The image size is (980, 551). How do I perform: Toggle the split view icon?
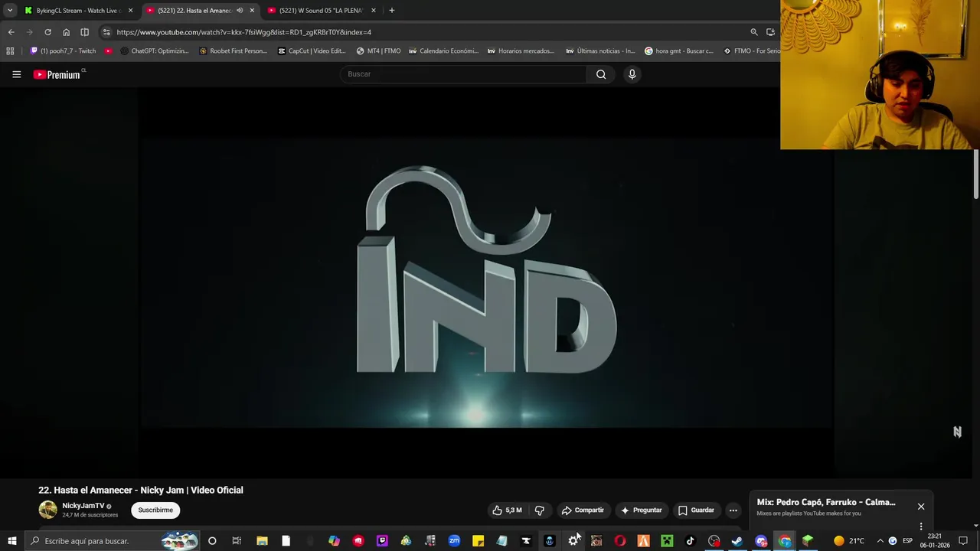pos(84,32)
